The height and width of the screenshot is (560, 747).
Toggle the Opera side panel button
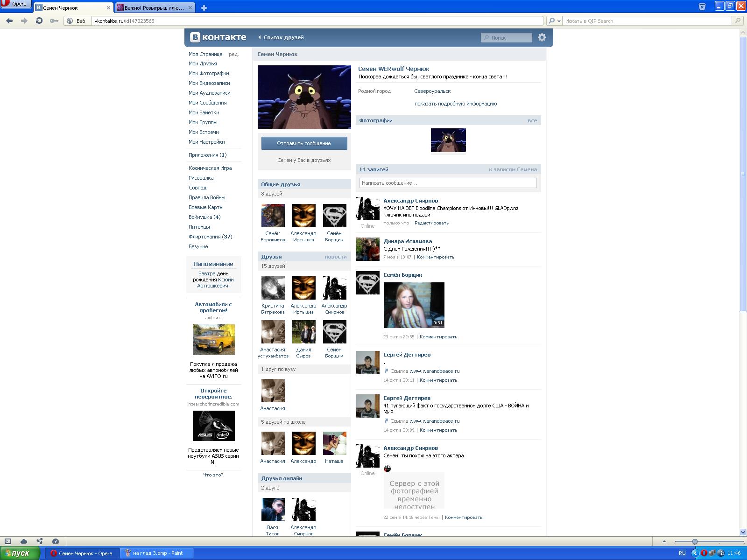click(8, 541)
